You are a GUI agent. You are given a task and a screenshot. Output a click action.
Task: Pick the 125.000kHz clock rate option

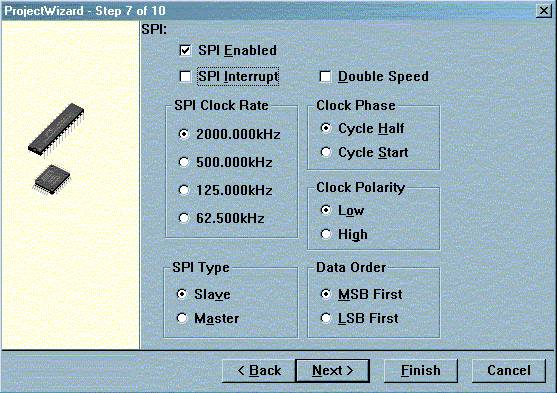point(184,190)
